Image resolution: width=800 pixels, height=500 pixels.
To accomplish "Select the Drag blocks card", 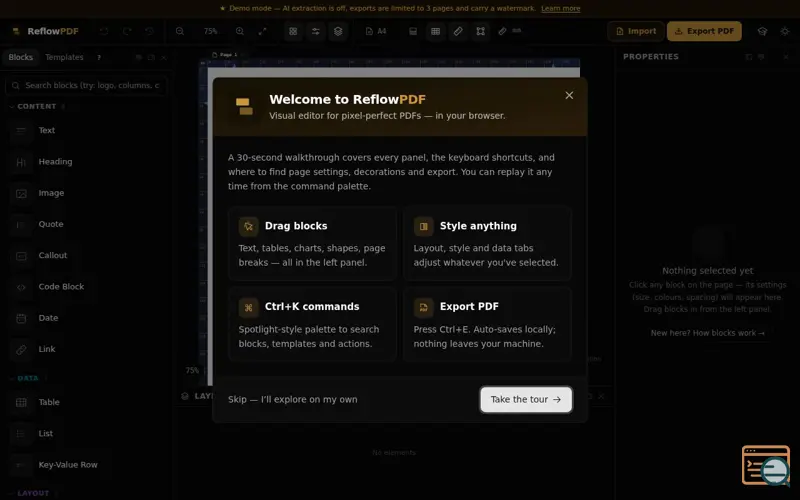I will (312, 243).
